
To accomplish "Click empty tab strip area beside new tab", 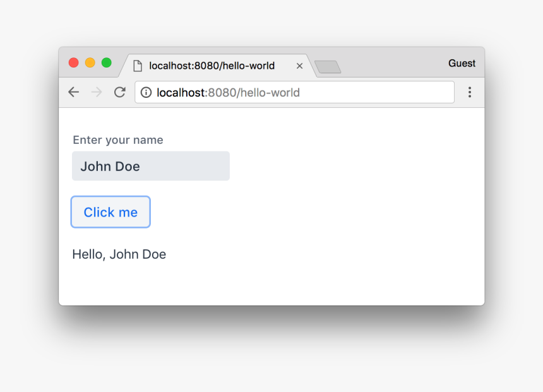I will point(391,63).
